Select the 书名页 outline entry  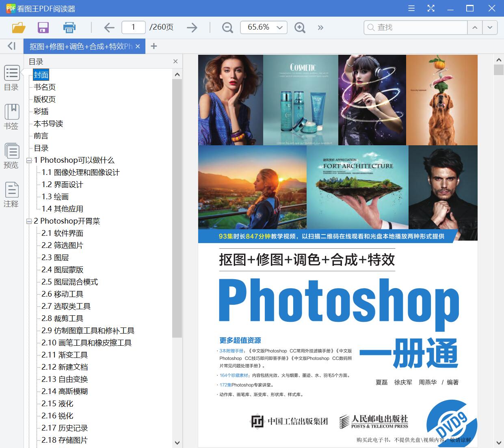coord(45,87)
